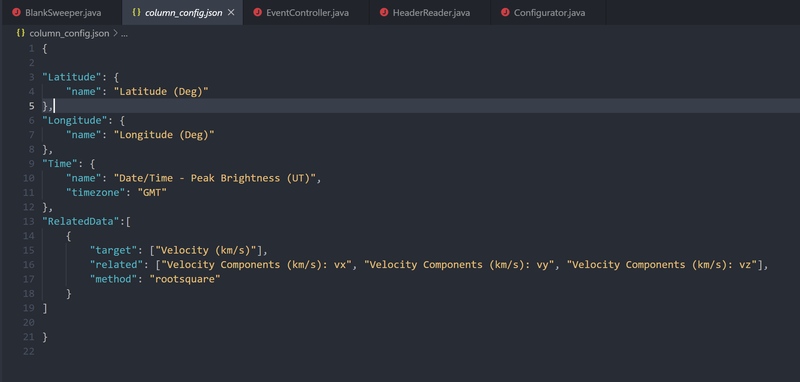Click the closing bracket on line 19
The width and height of the screenshot is (800, 382).
[x=45, y=308]
